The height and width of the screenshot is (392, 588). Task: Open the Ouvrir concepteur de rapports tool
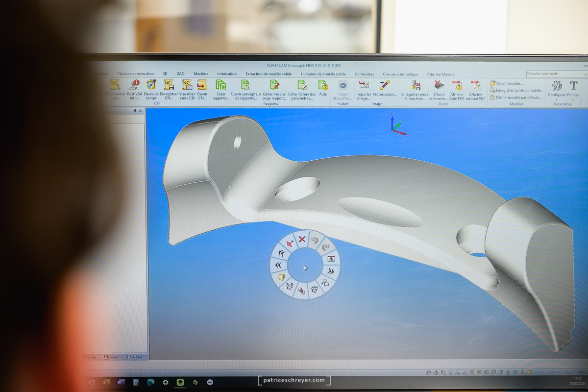(x=245, y=90)
